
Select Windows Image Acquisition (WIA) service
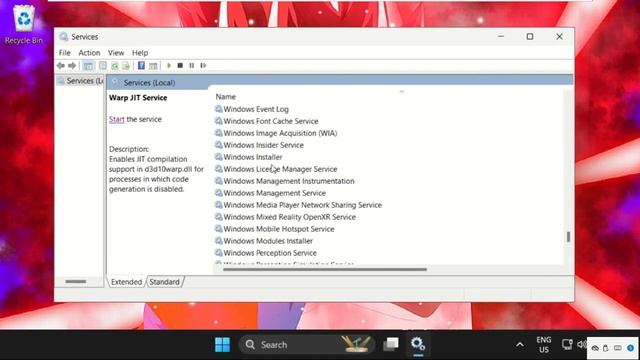pos(276,133)
